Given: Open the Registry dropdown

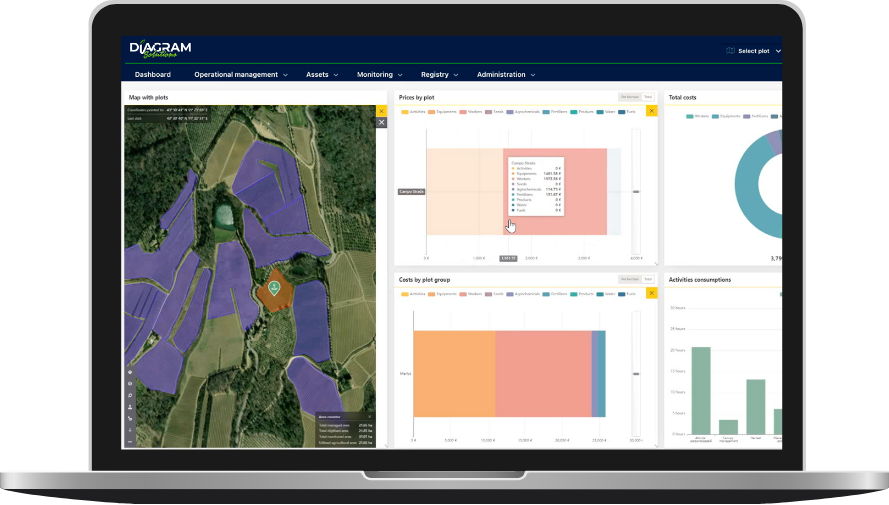Looking at the screenshot, I should (x=439, y=75).
